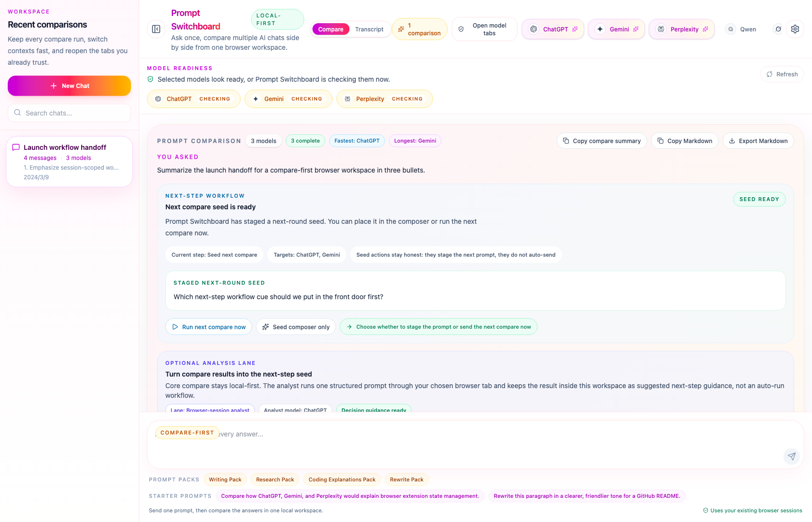Open the settings gear

pos(795,29)
